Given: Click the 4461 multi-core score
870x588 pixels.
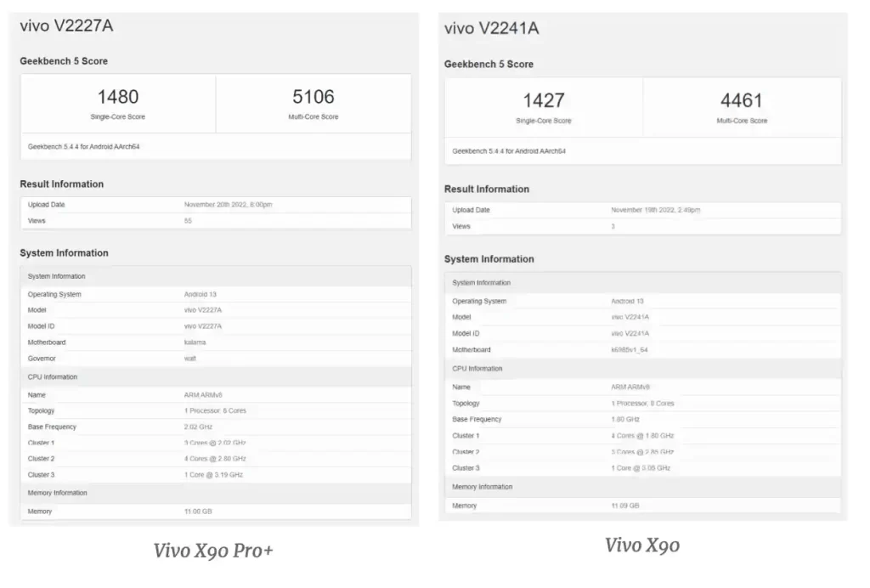Looking at the screenshot, I should click(741, 101).
